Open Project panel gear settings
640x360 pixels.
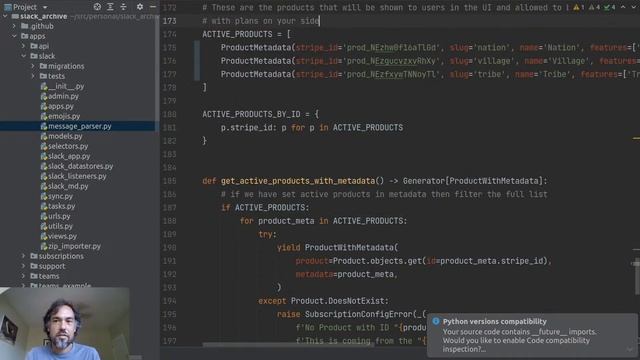click(140, 7)
